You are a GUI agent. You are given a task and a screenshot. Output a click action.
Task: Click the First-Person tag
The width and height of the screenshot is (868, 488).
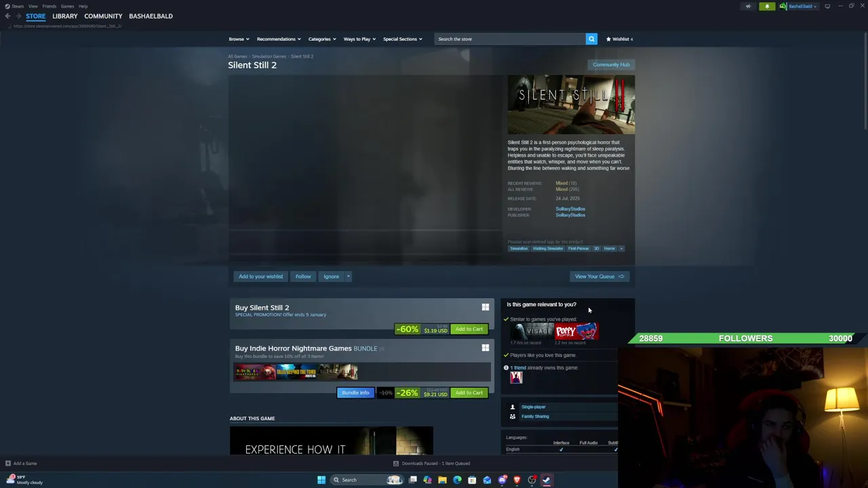(x=578, y=249)
